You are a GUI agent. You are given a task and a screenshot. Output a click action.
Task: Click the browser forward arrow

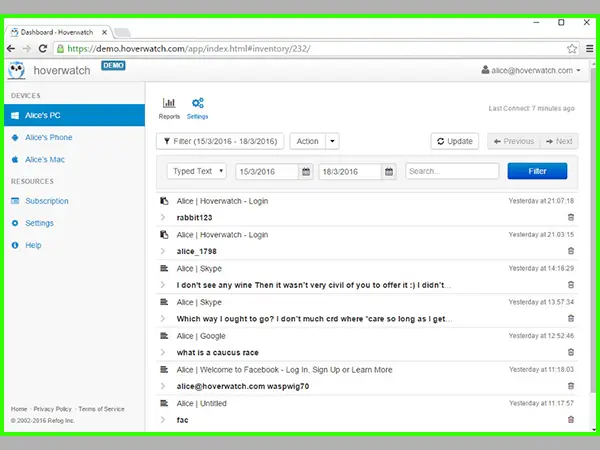pos(26,49)
